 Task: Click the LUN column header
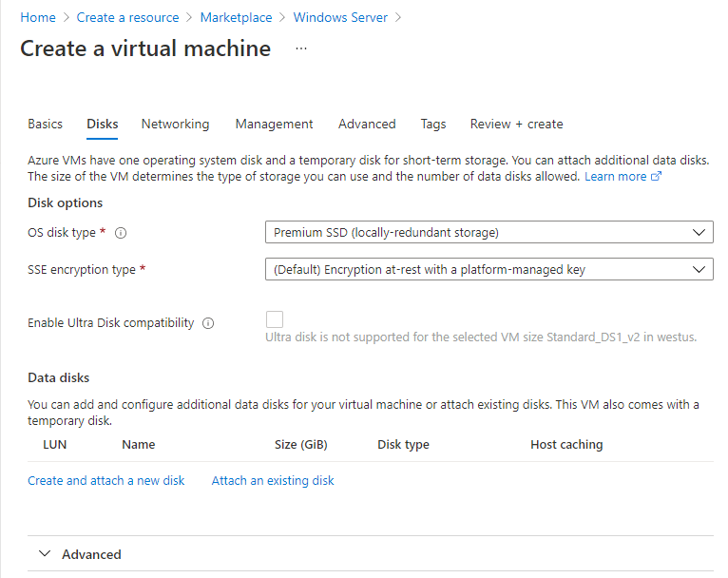[x=55, y=445]
